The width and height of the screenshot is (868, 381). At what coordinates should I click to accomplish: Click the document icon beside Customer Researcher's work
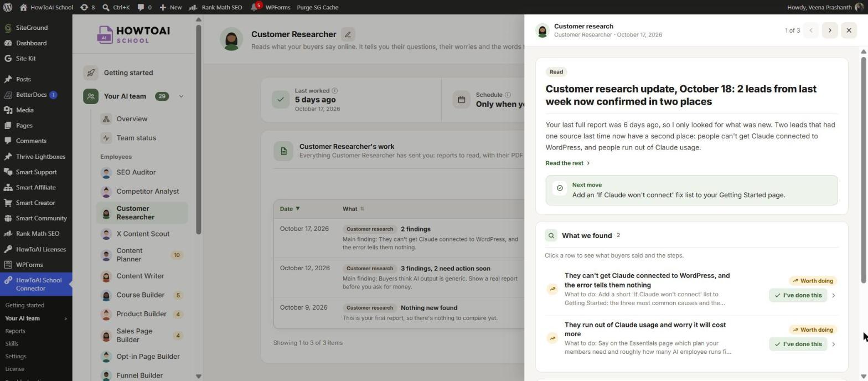pos(283,151)
